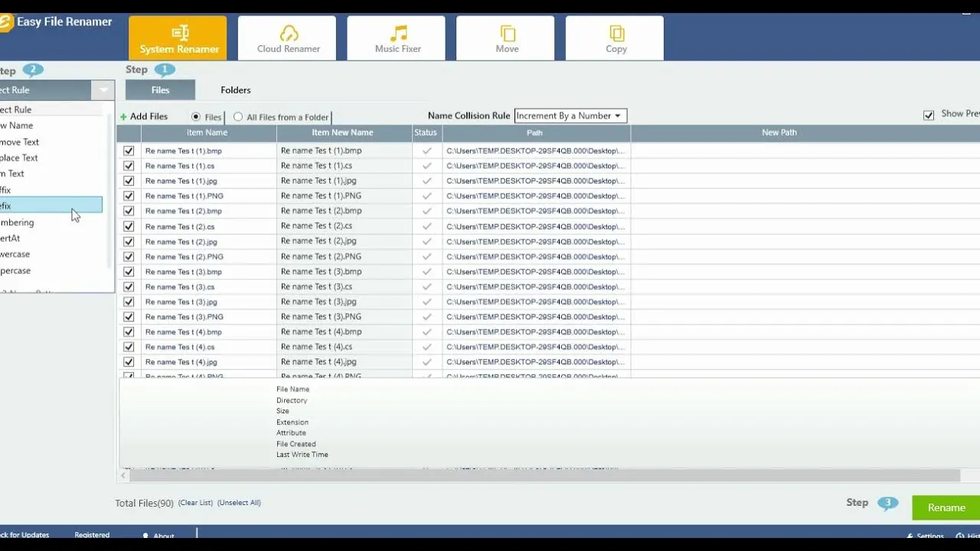Open the Name Collision Rule dropdown
Image resolution: width=980 pixels, height=551 pixels.
click(570, 116)
